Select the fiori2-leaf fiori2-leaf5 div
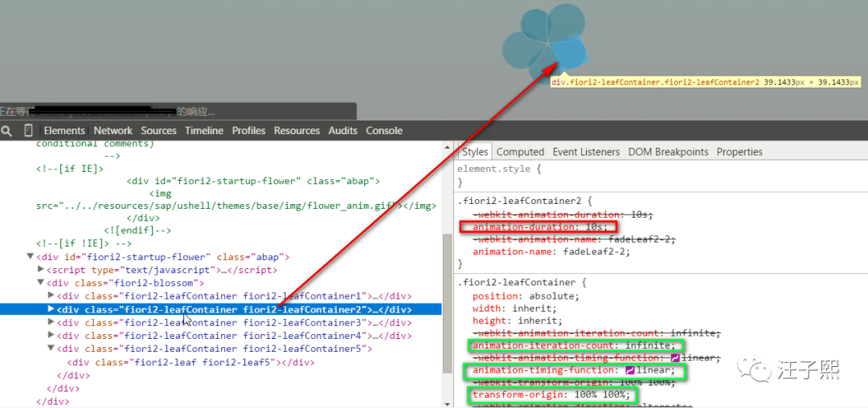This screenshot has height=408, width=868. click(x=190, y=363)
